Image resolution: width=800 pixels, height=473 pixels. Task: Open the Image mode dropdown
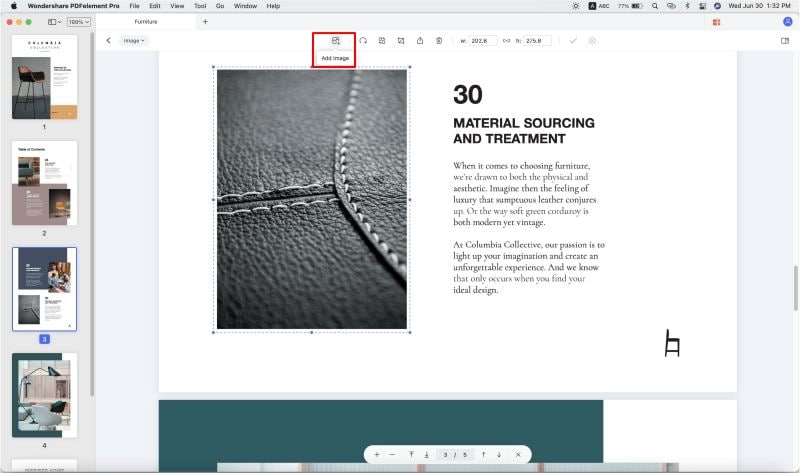134,40
